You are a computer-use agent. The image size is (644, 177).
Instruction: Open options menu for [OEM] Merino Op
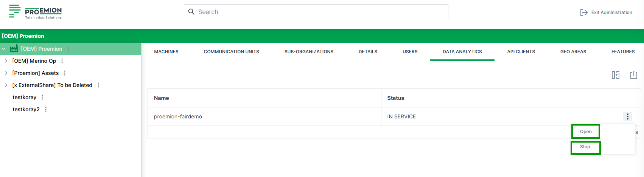point(62,61)
